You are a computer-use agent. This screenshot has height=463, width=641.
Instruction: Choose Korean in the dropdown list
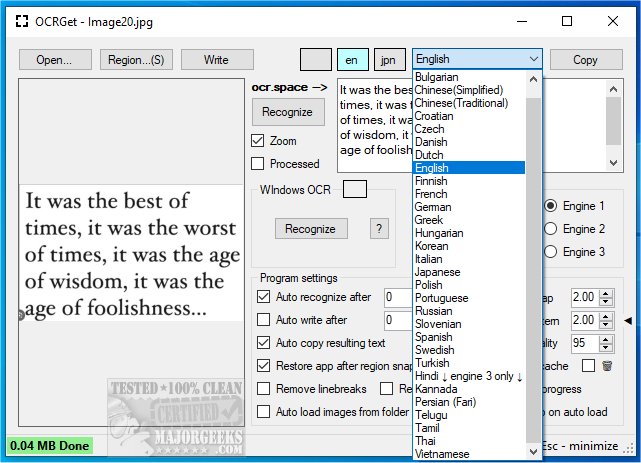pyautogui.click(x=469, y=246)
